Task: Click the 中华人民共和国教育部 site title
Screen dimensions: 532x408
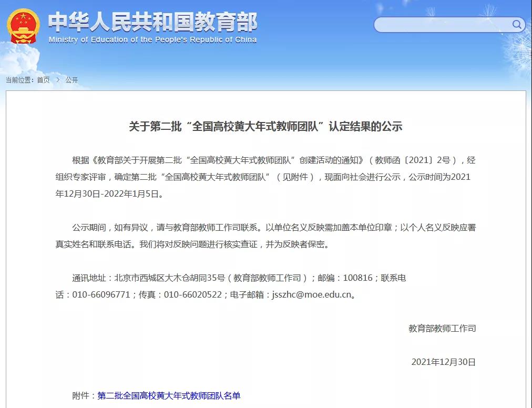Action: point(152,22)
